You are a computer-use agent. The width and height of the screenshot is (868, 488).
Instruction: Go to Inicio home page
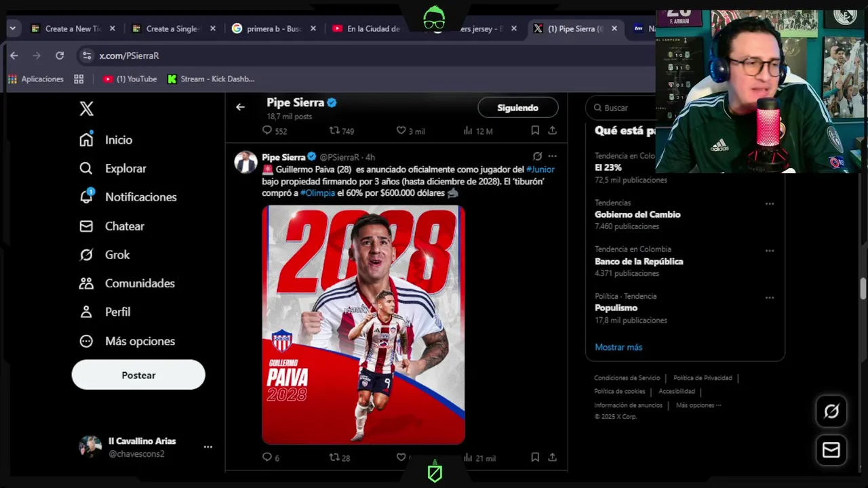coord(106,140)
